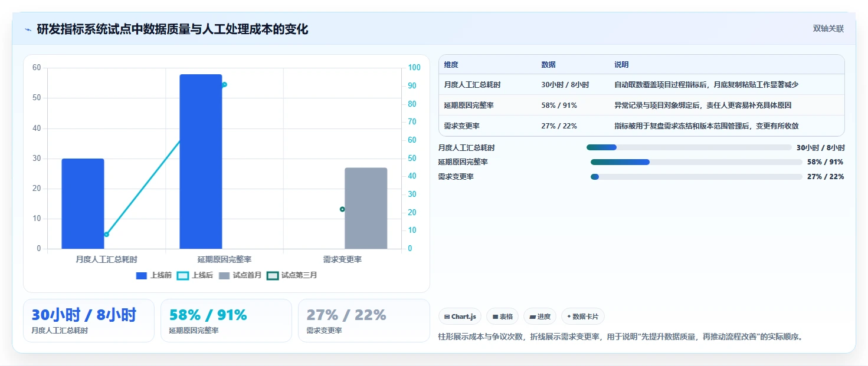The width and height of the screenshot is (868, 366).
Task: Click the 需求变更率 table row label
Action: point(461,126)
